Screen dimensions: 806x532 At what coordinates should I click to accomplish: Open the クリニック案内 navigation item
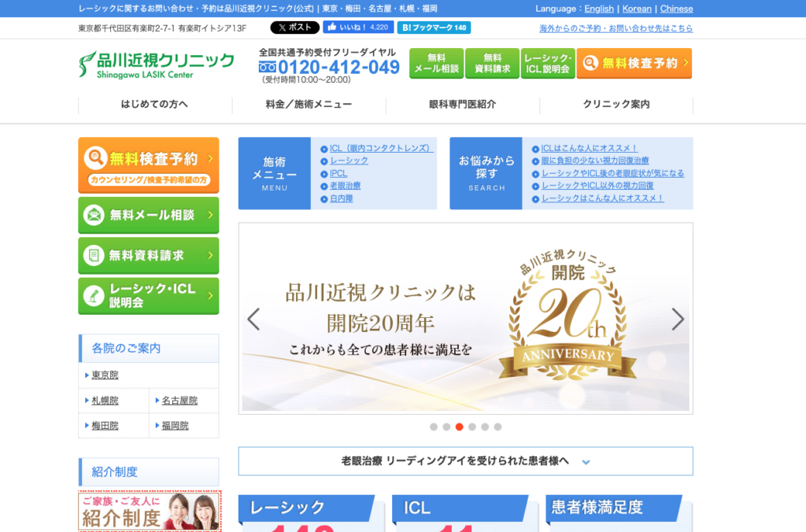[x=616, y=105]
